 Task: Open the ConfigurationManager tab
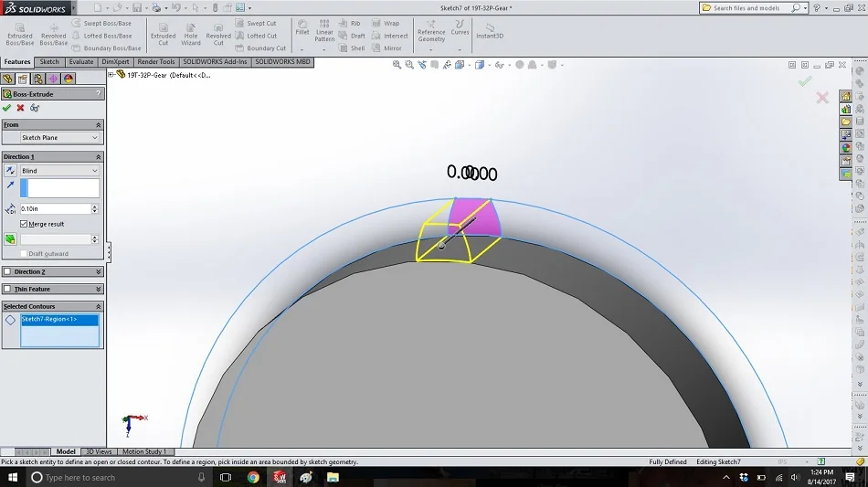[37, 79]
